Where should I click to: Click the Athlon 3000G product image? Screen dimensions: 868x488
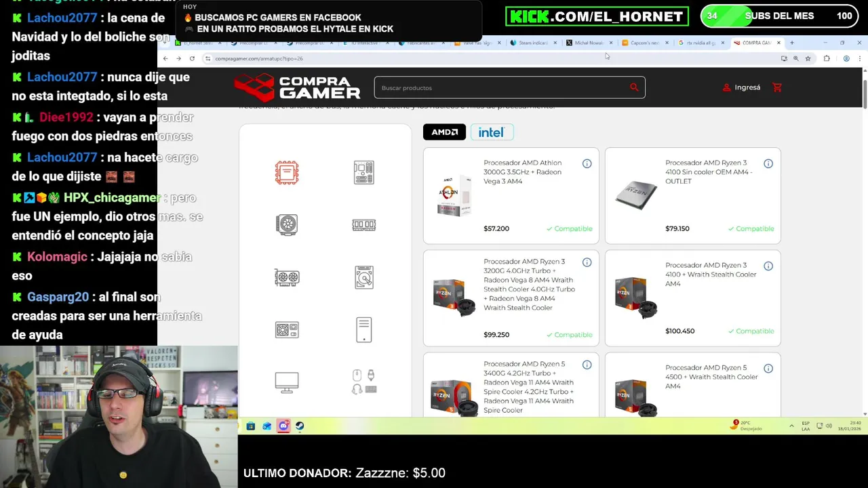[x=454, y=196]
